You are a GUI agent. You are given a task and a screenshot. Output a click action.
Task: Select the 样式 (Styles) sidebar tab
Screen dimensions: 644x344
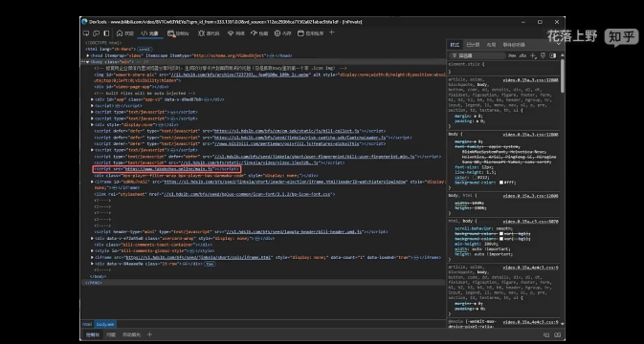pyautogui.click(x=455, y=44)
